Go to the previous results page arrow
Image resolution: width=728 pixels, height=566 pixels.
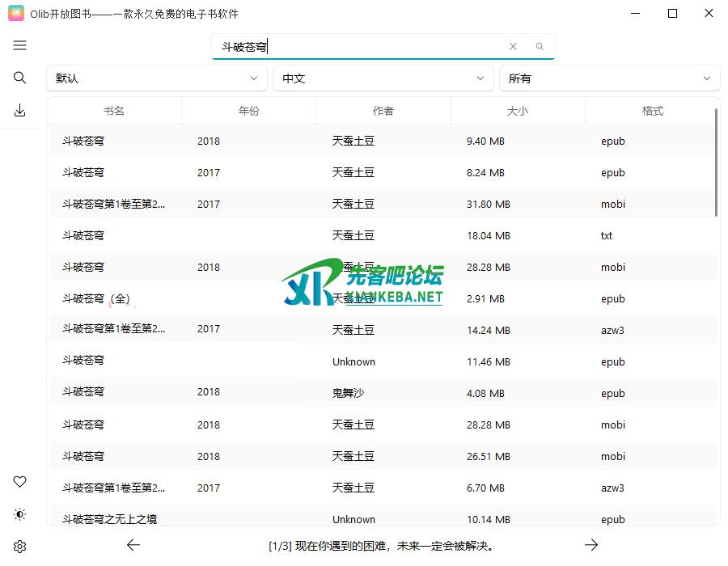point(133,545)
